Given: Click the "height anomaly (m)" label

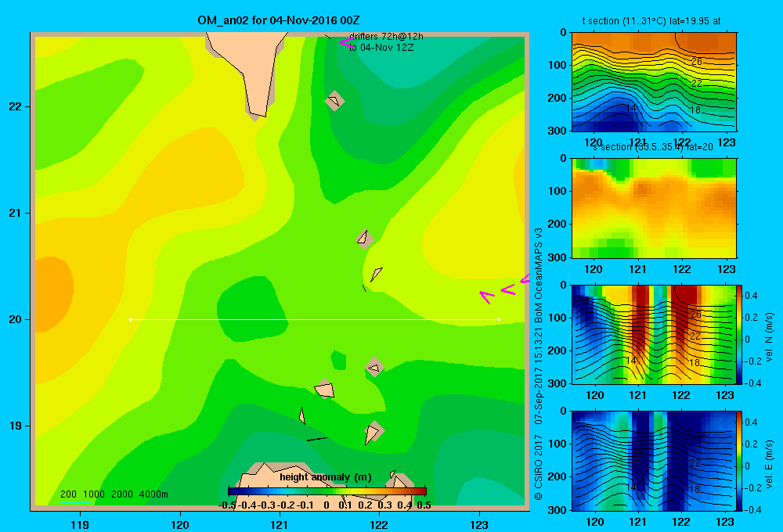Looking at the screenshot, I should pos(326,477).
